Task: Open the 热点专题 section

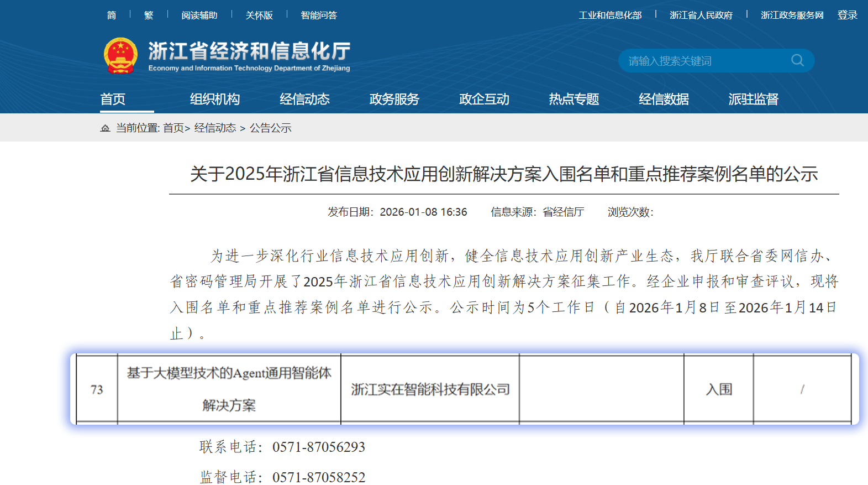Action: point(574,99)
